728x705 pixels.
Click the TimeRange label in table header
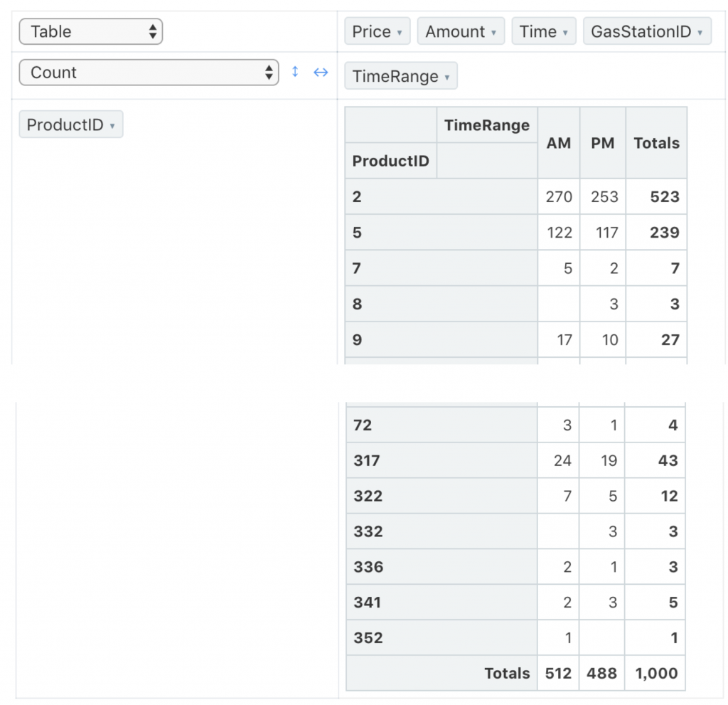pos(487,126)
